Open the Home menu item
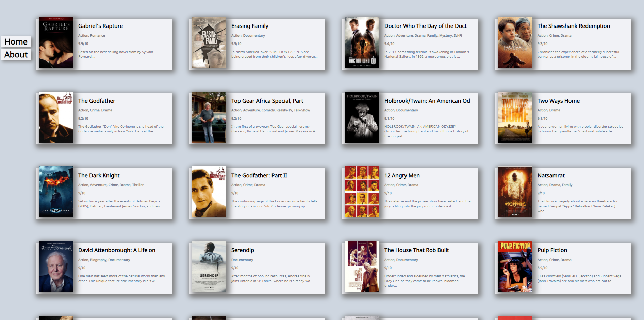Image resolution: width=644 pixels, height=320 pixels. click(x=16, y=41)
